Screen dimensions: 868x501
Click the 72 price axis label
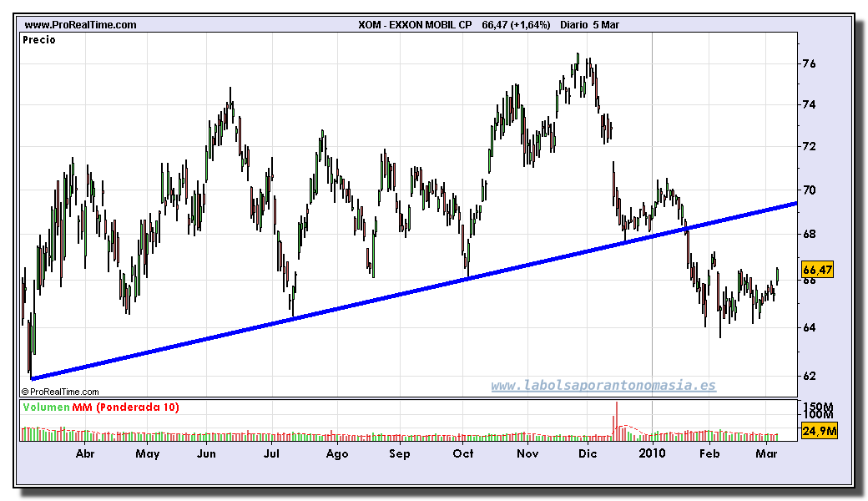(x=809, y=147)
